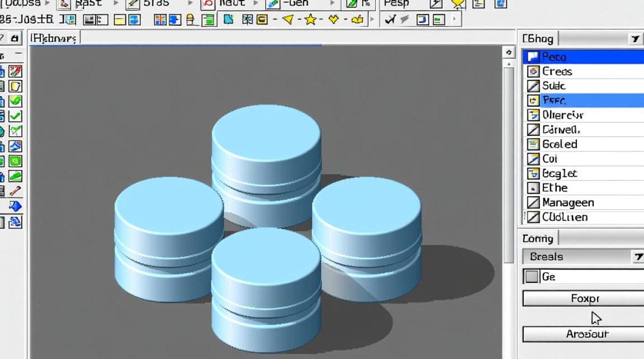The image size is (644, 359).
Task: Click the yellow arrow icon left of star
Action: click(287, 20)
